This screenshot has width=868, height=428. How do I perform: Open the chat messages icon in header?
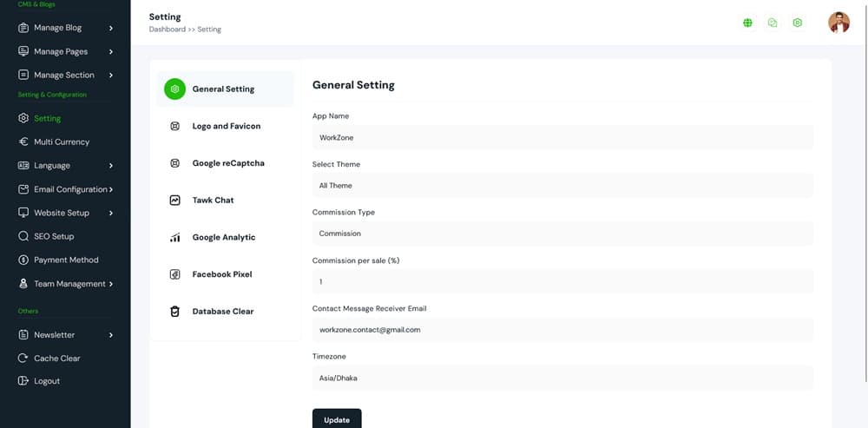click(x=773, y=23)
